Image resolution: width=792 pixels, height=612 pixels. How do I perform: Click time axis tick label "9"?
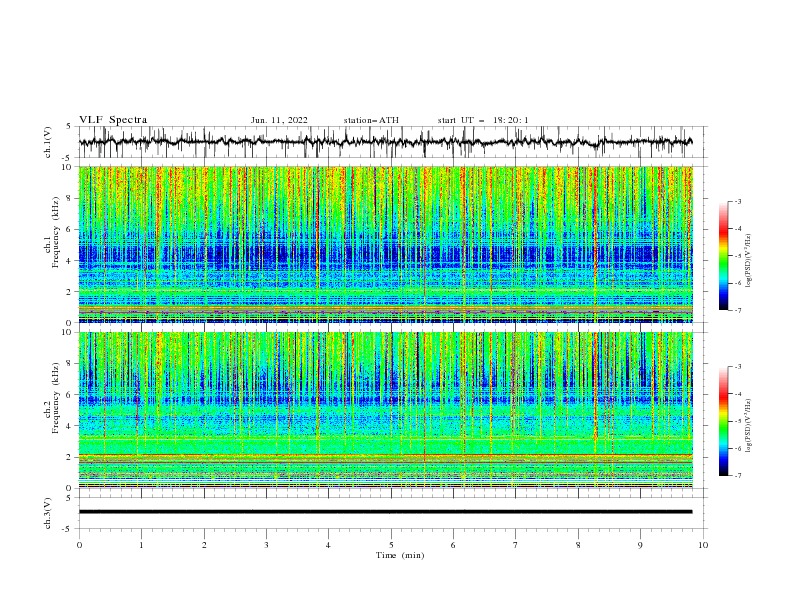pyautogui.click(x=640, y=545)
